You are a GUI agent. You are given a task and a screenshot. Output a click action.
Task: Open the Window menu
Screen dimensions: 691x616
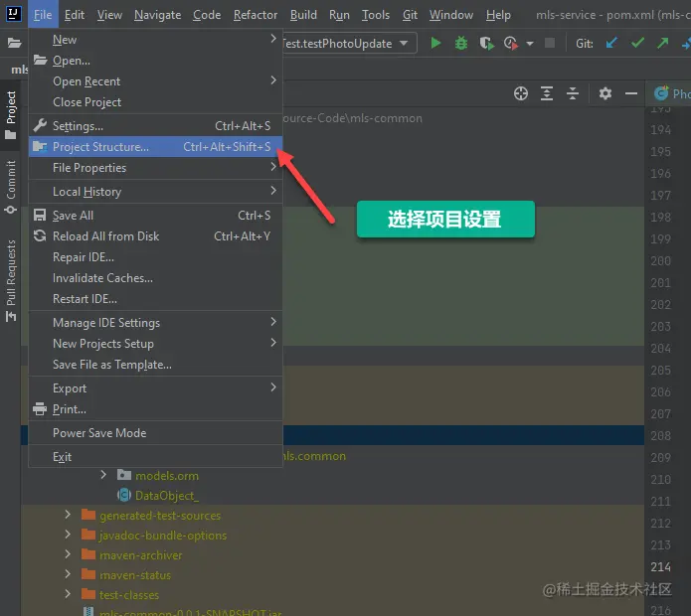pyautogui.click(x=451, y=15)
